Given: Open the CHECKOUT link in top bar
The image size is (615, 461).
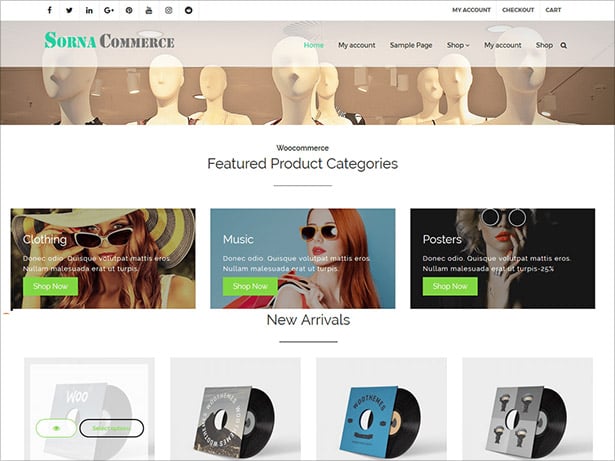Looking at the screenshot, I should [518, 10].
